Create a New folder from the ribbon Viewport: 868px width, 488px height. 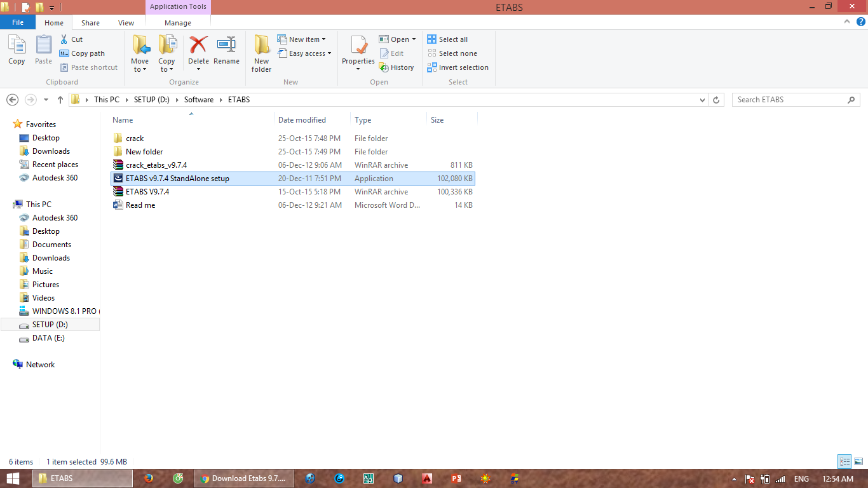click(x=262, y=53)
